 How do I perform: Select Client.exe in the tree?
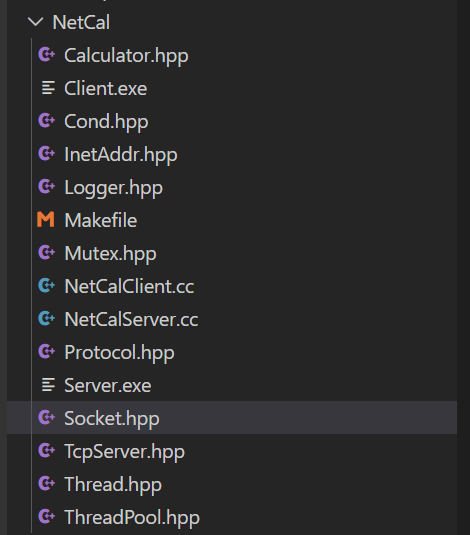click(106, 88)
